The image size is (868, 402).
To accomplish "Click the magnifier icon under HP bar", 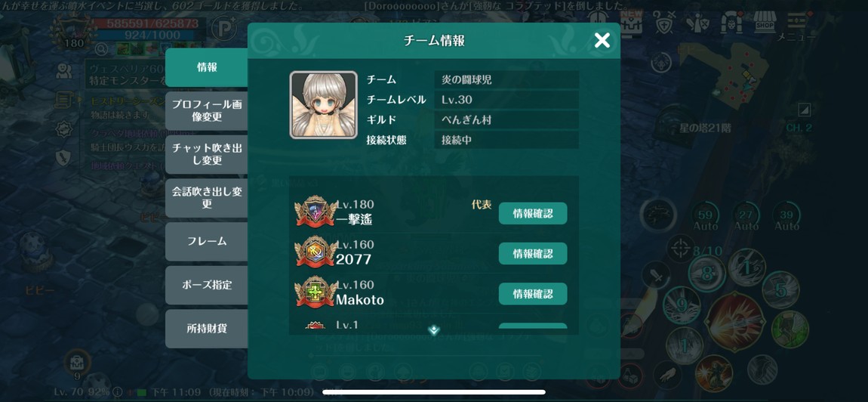I will pyautogui.click(x=100, y=49).
